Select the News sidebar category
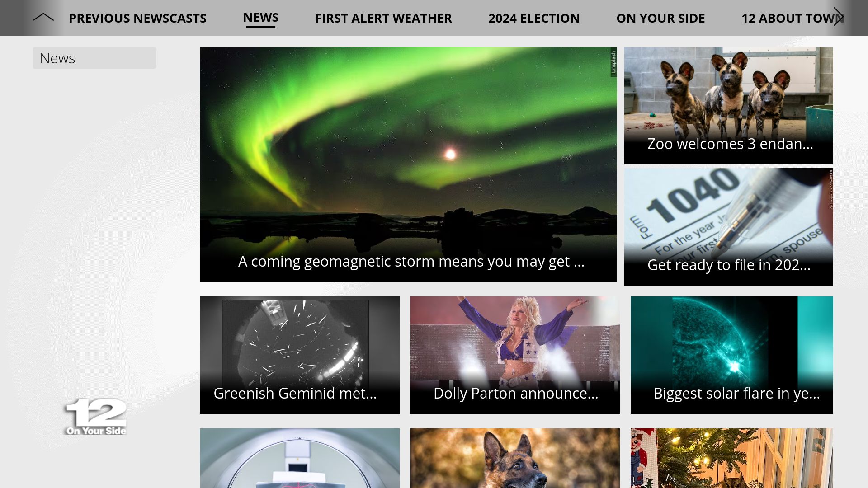This screenshot has width=868, height=488. pos(94,58)
